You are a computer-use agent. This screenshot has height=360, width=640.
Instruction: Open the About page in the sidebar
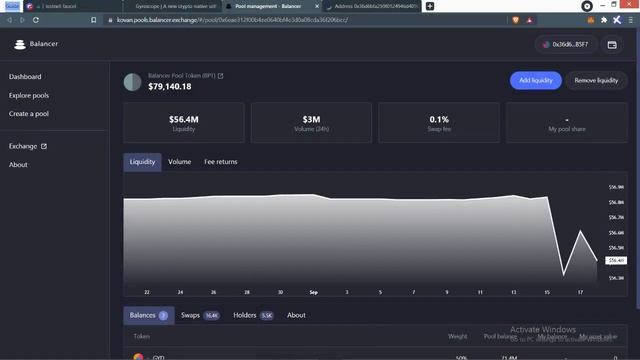(x=18, y=165)
